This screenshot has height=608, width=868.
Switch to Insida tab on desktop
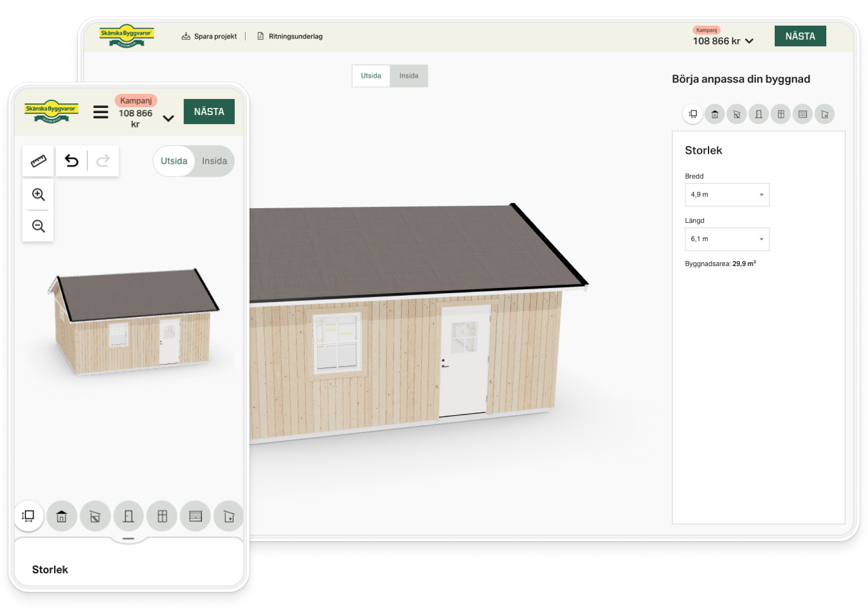point(409,76)
